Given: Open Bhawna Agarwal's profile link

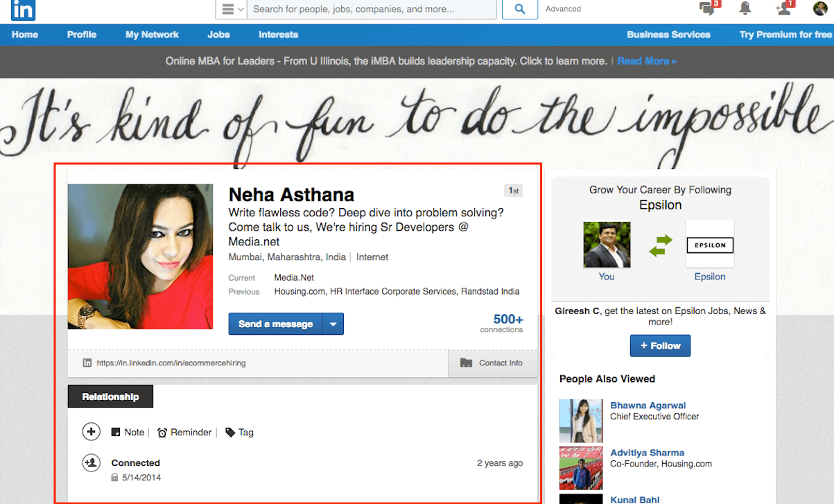Looking at the screenshot, I should pyautogui.click(x=648, y=406).
